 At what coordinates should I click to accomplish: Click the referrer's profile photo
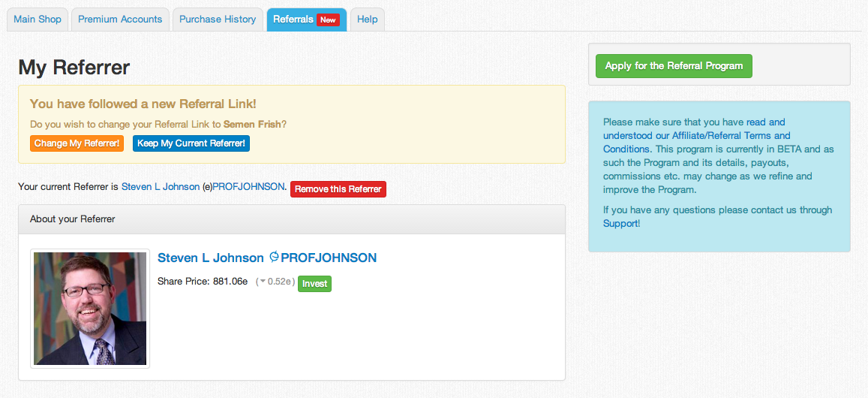coord(90,309)
